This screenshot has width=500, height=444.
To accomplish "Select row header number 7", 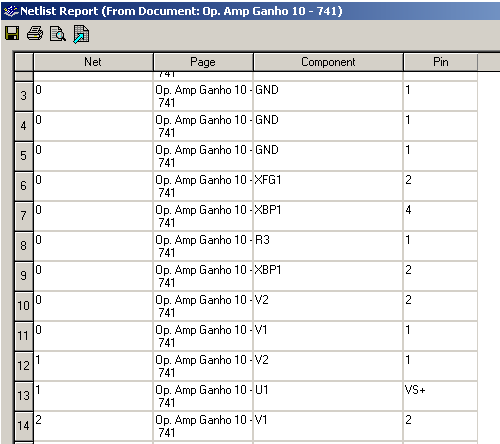I will point(24,216).
